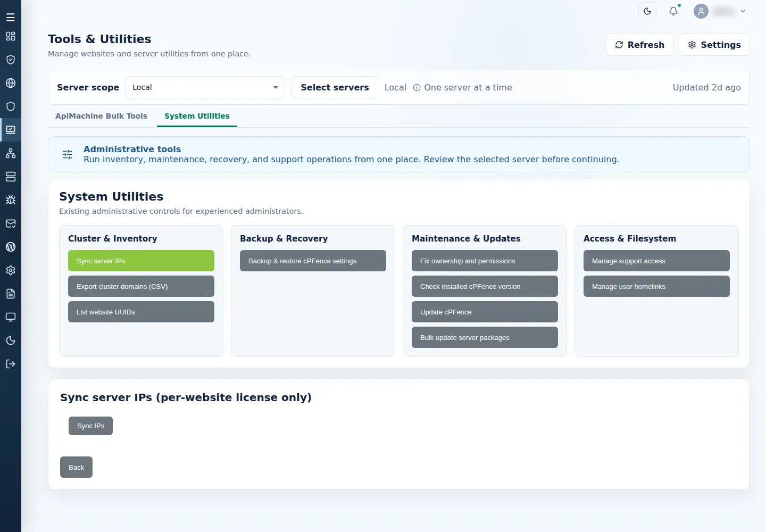Choose the green Sync server IPs button
Screen dimensions: 766x532
pyautogui.click(x=141, y=261)
